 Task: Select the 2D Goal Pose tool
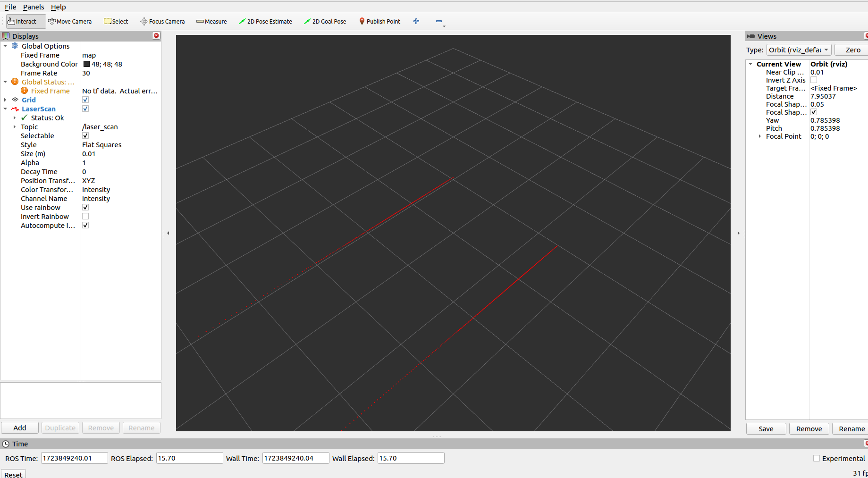click(325, 21)
